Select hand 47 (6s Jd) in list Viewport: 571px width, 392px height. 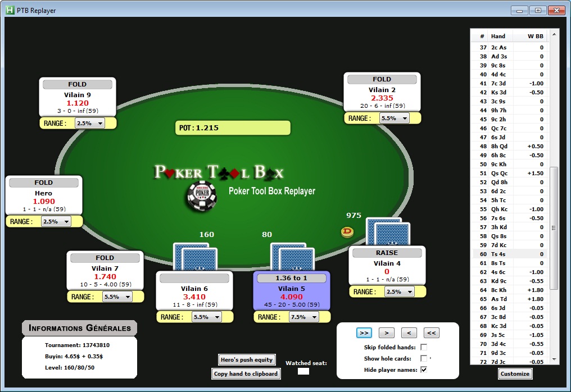tap(510, 137)
